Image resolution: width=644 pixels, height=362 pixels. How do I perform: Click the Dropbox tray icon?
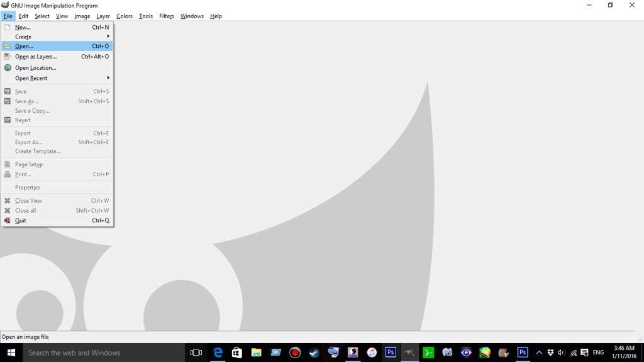click(551, 353)
